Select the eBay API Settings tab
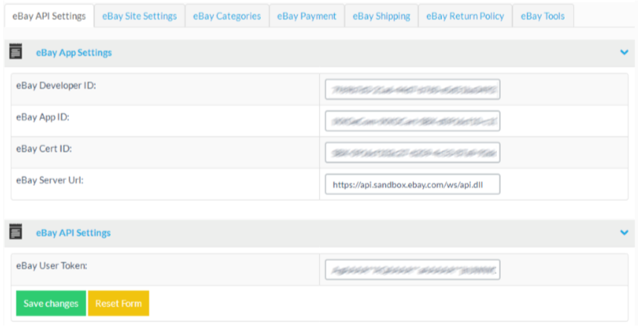Image resolution: width=644 pixels, height=331 pixels. [49, 16]
